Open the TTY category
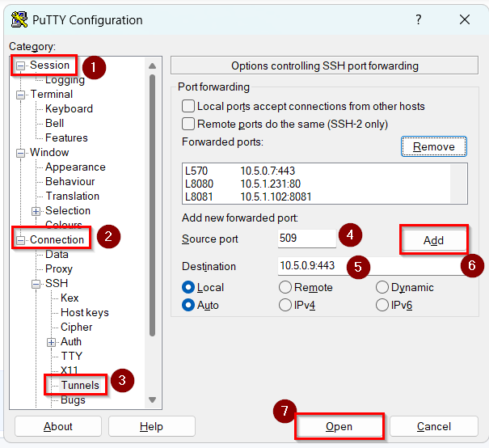Screen dimensions: 489x448 [x=71, y=356]
